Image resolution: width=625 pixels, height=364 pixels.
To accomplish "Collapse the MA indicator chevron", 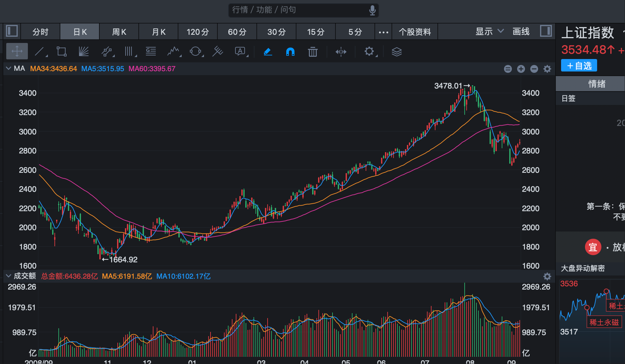I will 9,68.
